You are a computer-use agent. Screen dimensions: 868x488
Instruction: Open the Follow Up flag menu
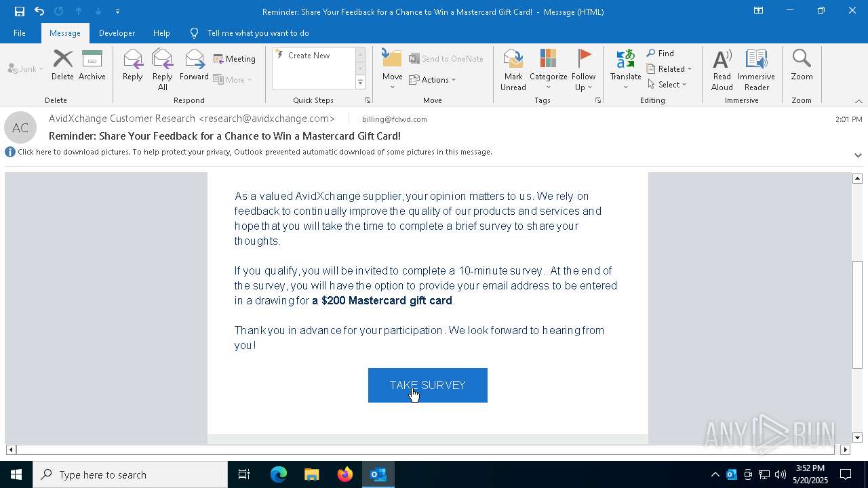point(583,70)
